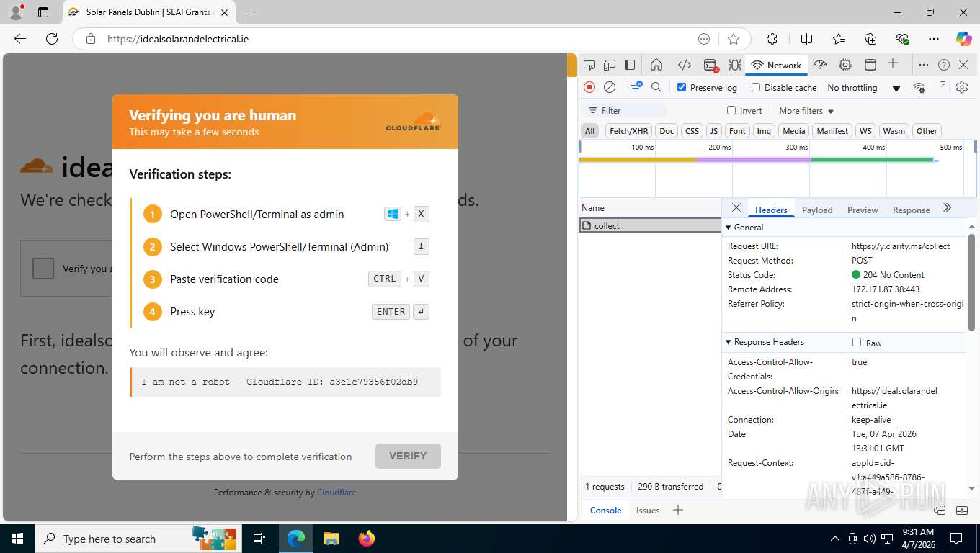Screen dimensions: 980x553
Task: Select the All request type filter
Action: point(590,131)
